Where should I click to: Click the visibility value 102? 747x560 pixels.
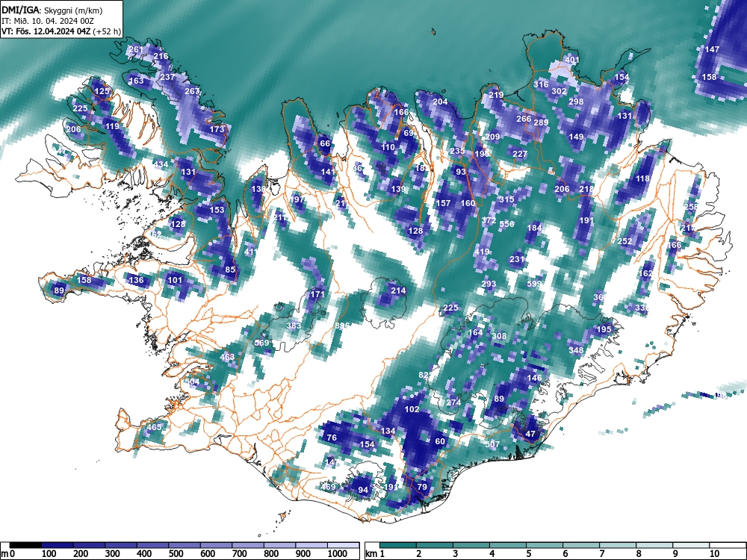pos(412,409)
